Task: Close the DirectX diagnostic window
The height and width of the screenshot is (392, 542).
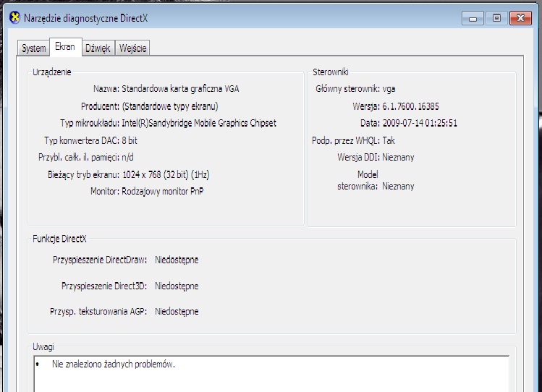Action: point(520,18)
